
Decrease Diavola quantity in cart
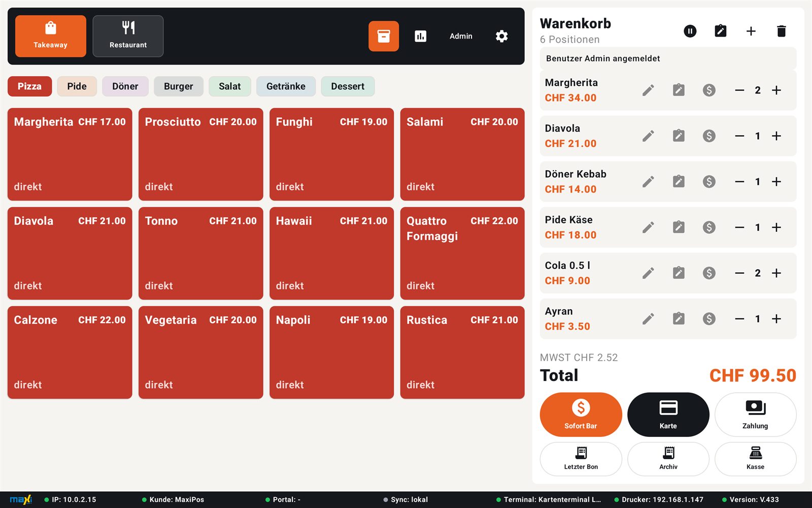739,136
